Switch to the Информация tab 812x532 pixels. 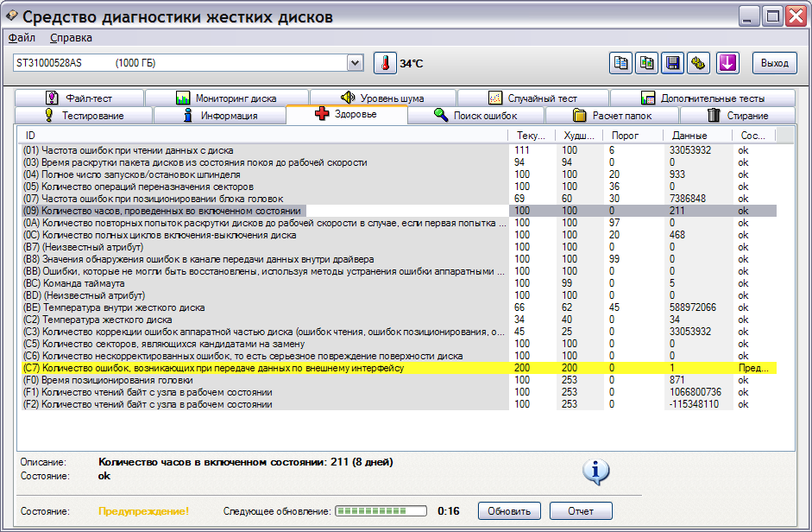[x=219, y=116]
